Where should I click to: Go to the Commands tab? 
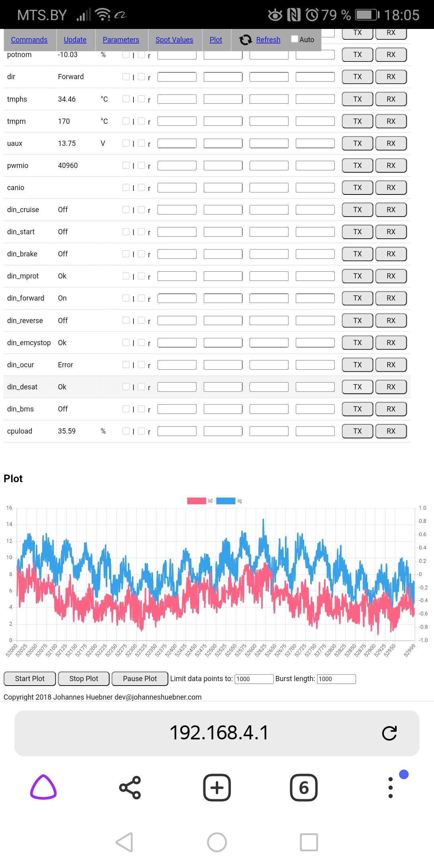tap(29, 40)
